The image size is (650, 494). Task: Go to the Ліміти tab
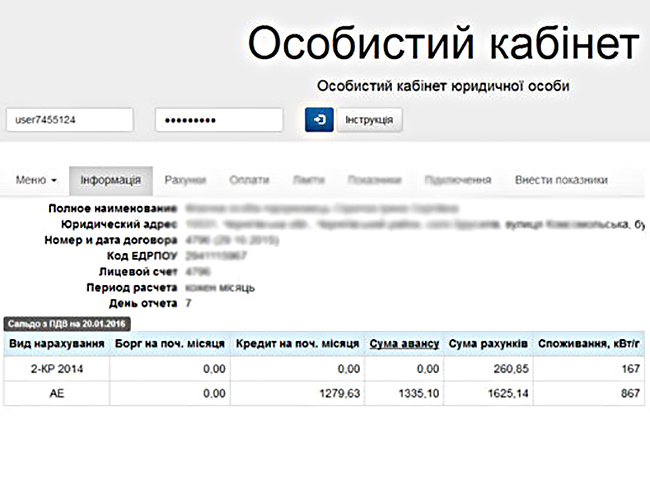point(308,180)
